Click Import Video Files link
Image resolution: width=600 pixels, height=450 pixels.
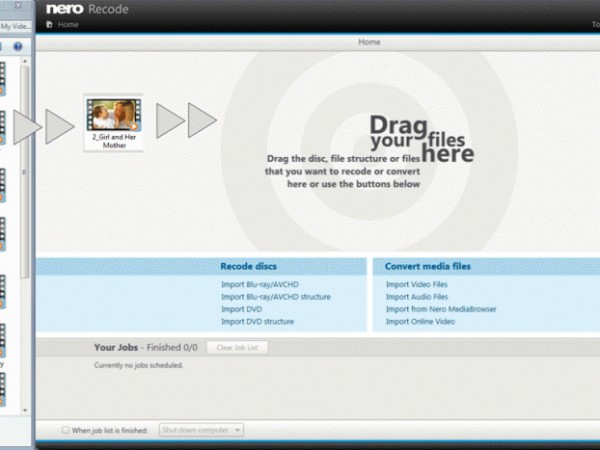tap(417, 285)
